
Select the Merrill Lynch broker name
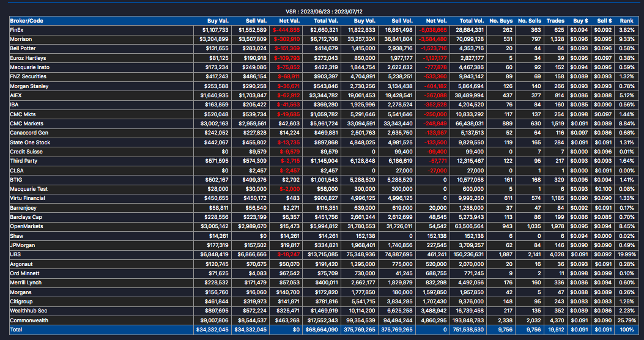[26, 283]
